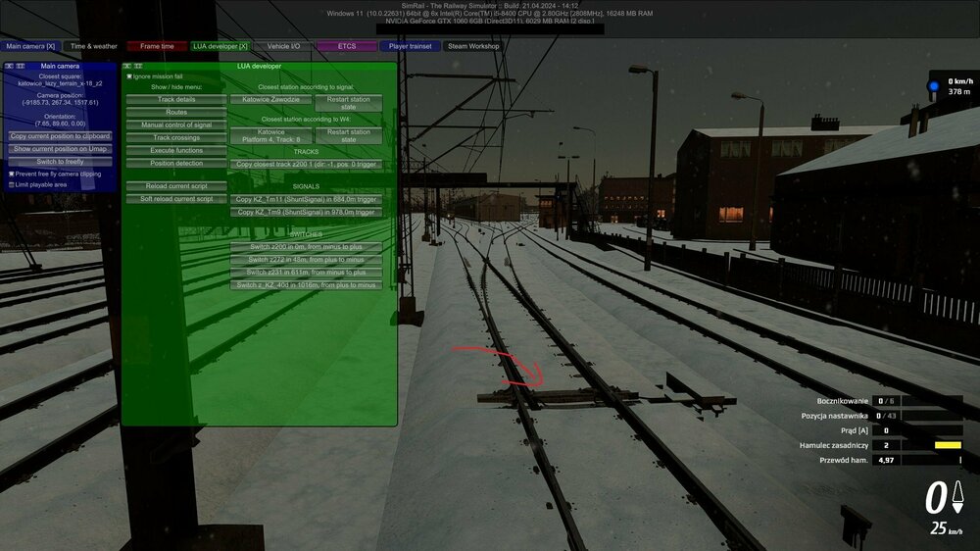Click Show current position on Umap

tap(60, 149)
